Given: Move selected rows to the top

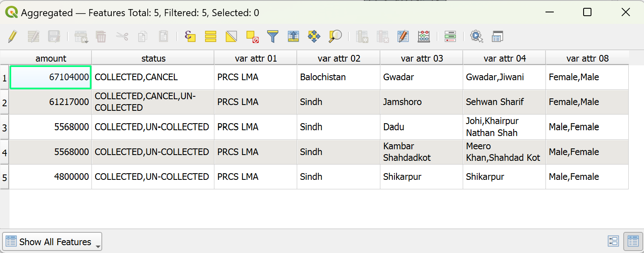Looking at the screenshot, I should click(x=293, y=36).
